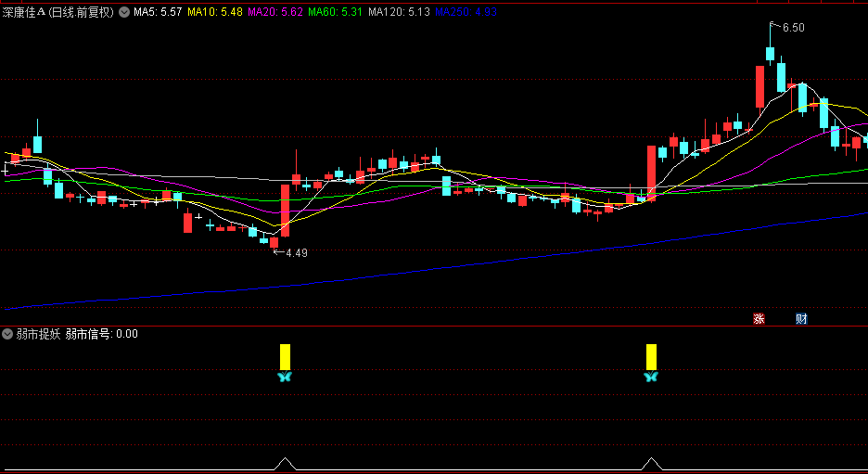Select the first yellow signal bar
Screen dimensions: 868x474
[x=285, y=357]
